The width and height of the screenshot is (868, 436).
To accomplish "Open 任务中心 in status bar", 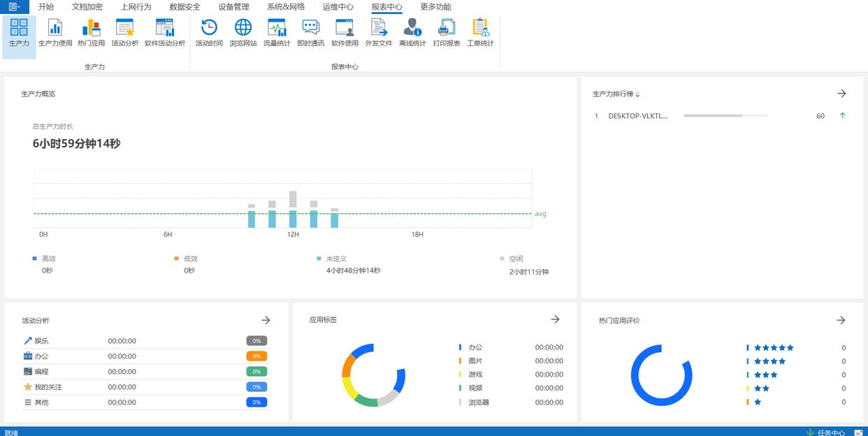I will (830, 432).
